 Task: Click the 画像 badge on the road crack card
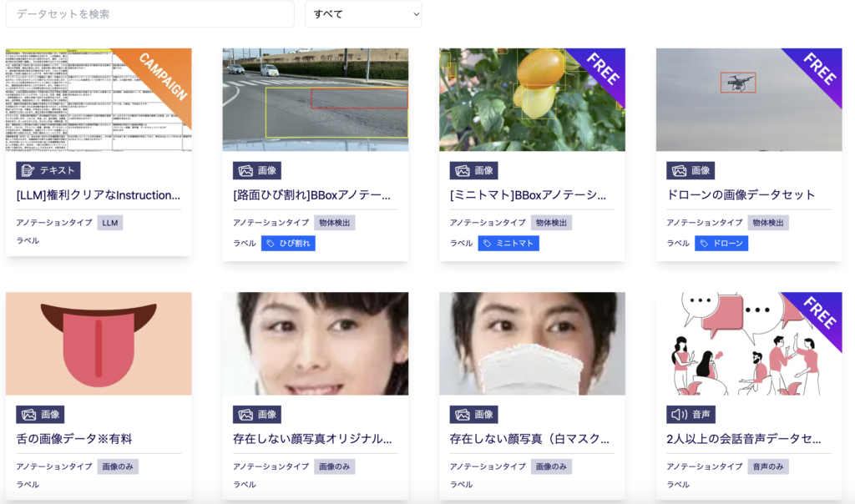click(x=257, y=170)
